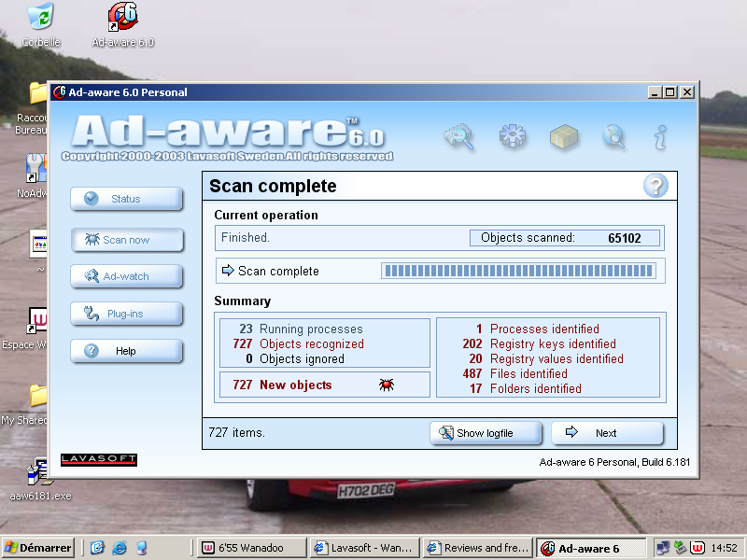Screen dimensions: 747x560
Task: Show the scan logfile
Action: pos(486,433)
